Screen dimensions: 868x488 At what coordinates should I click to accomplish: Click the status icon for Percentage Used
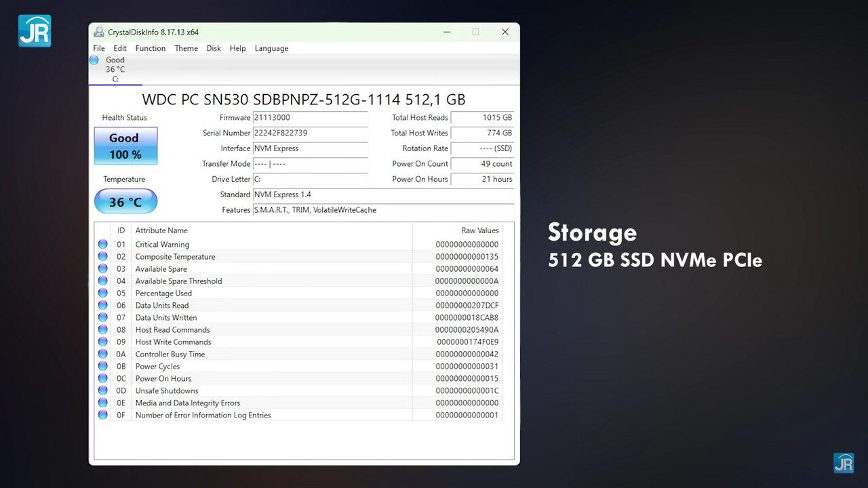(x=102, y=293)
